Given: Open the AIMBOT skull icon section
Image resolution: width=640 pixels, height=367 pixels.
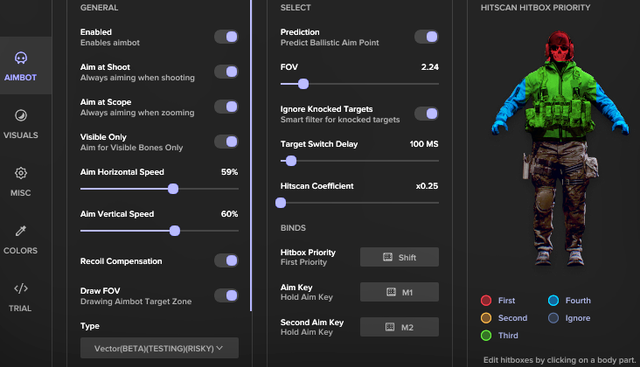Looking at the screenshot, I should (x=21, y=58).
